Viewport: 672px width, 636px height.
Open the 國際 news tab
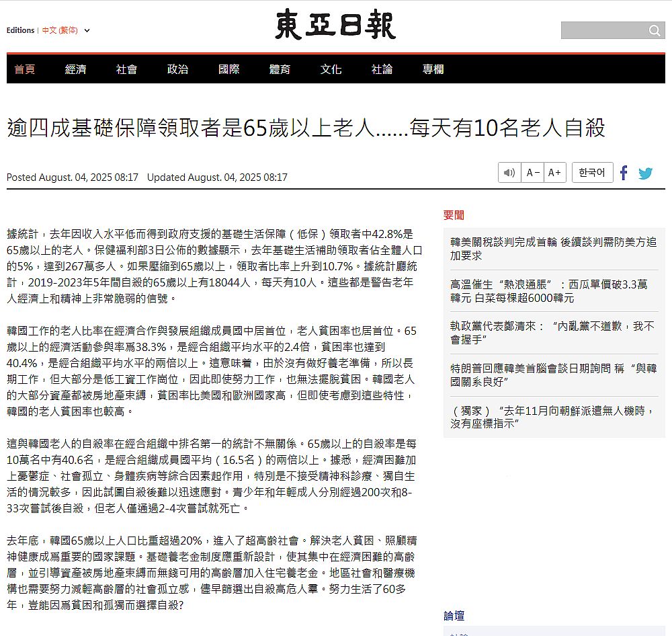(228, 69)
